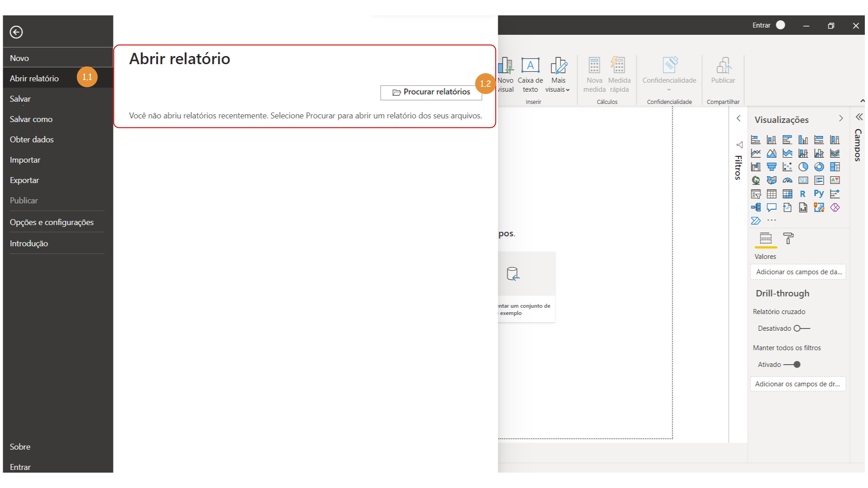
Task: Expand the Campos pane with double chevron
Action: click(x=859, y=117)
